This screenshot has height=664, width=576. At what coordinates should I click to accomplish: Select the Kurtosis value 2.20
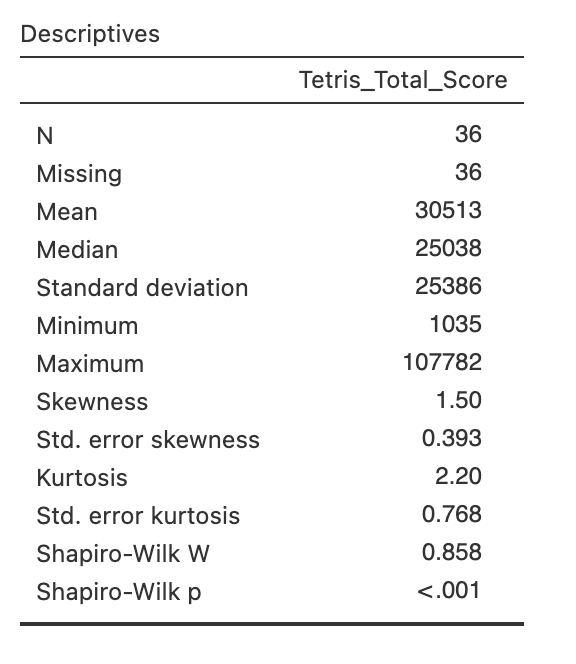(x=459, y=476)
